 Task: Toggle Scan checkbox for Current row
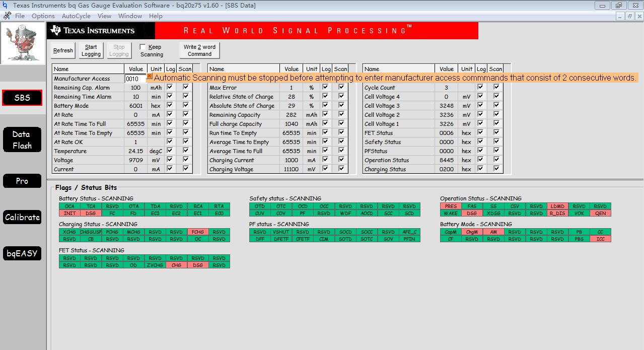[186, 169]
